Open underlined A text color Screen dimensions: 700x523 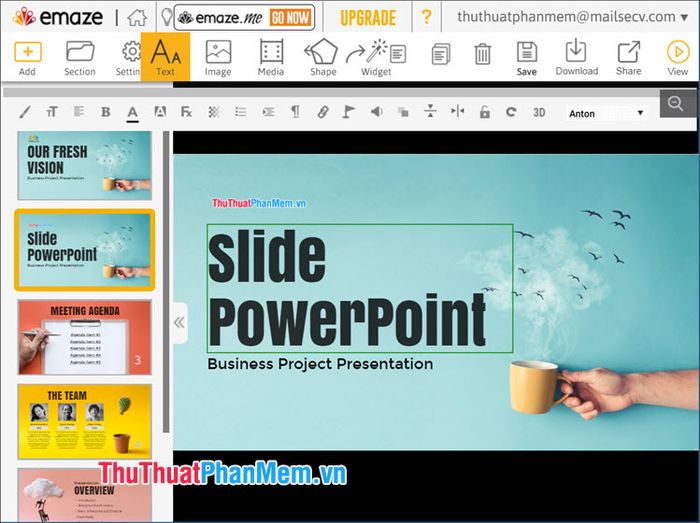pyautogui.click(x=133, y=113)
